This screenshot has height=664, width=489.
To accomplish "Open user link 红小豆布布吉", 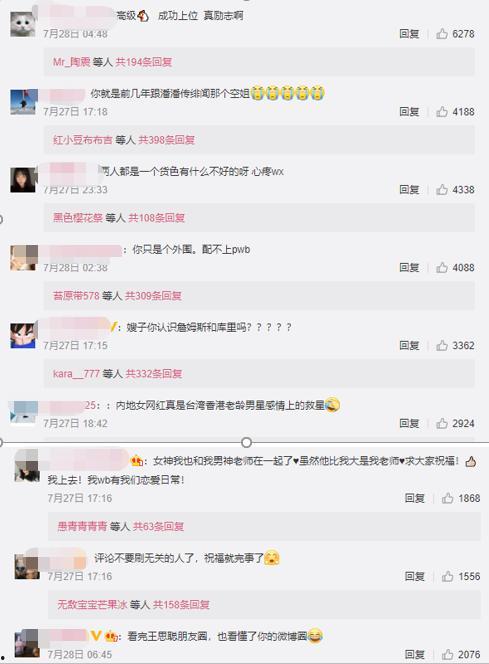I will point(83,140).
